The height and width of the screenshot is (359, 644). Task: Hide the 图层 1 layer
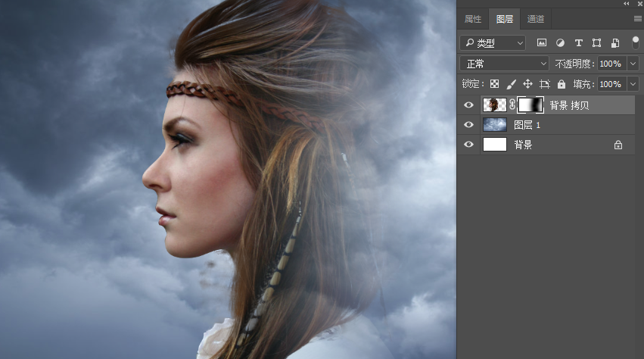(468, 125)
